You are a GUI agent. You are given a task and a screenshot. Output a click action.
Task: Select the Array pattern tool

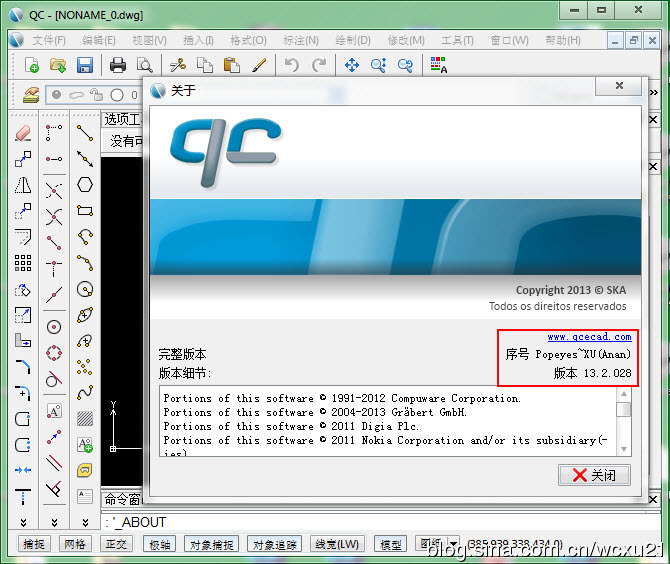pyautogui.click(x=23, y=263)
